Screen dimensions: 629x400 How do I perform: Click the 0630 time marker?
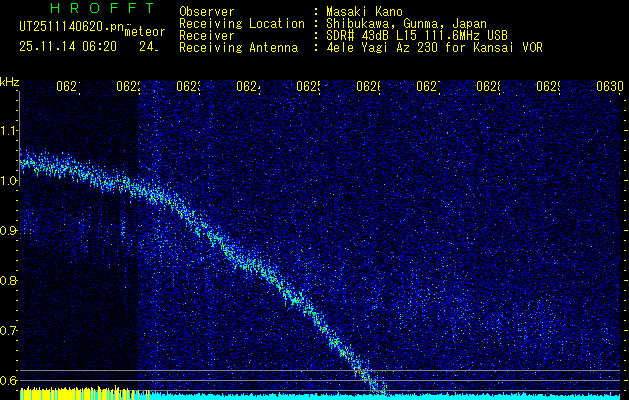point(609,86)
